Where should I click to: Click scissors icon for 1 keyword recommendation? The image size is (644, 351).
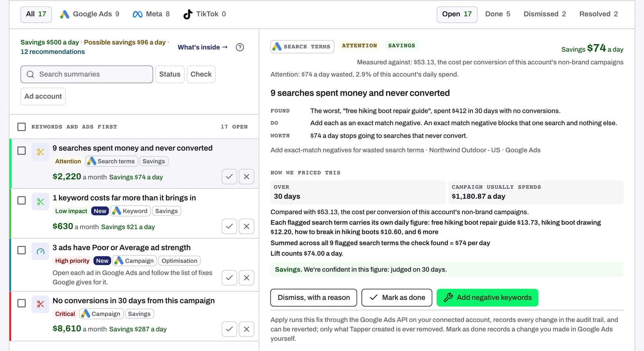tap(40, 202)
